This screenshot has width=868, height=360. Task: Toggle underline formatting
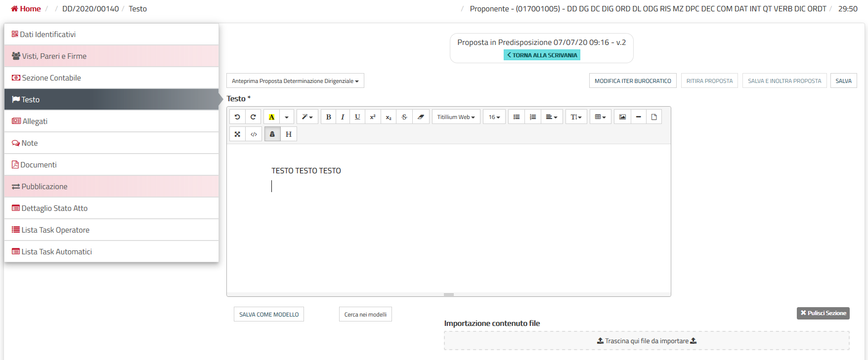[357, 117]
